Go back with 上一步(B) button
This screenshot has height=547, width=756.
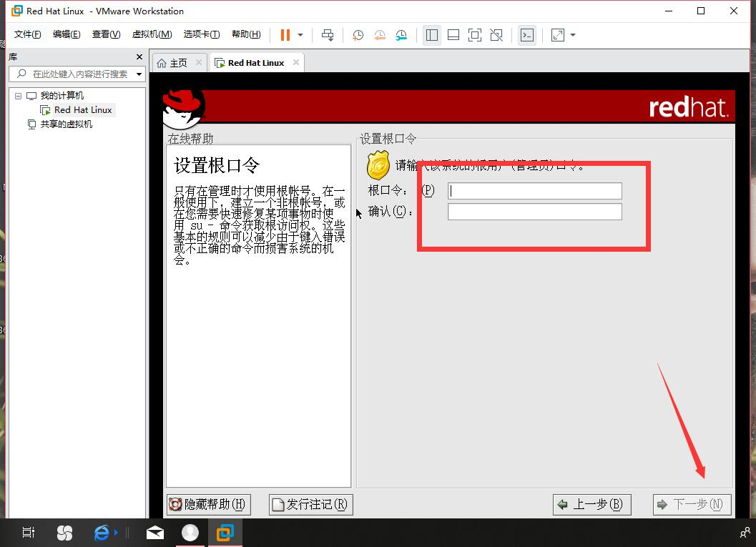591,505
